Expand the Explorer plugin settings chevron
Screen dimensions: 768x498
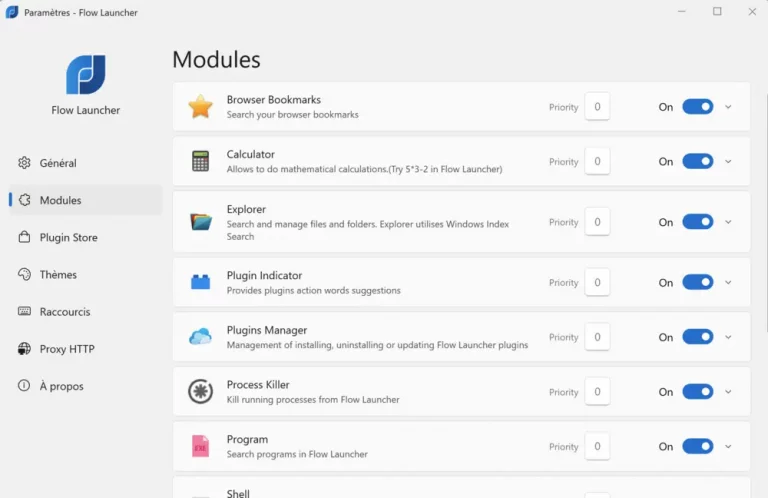(728, 222)
